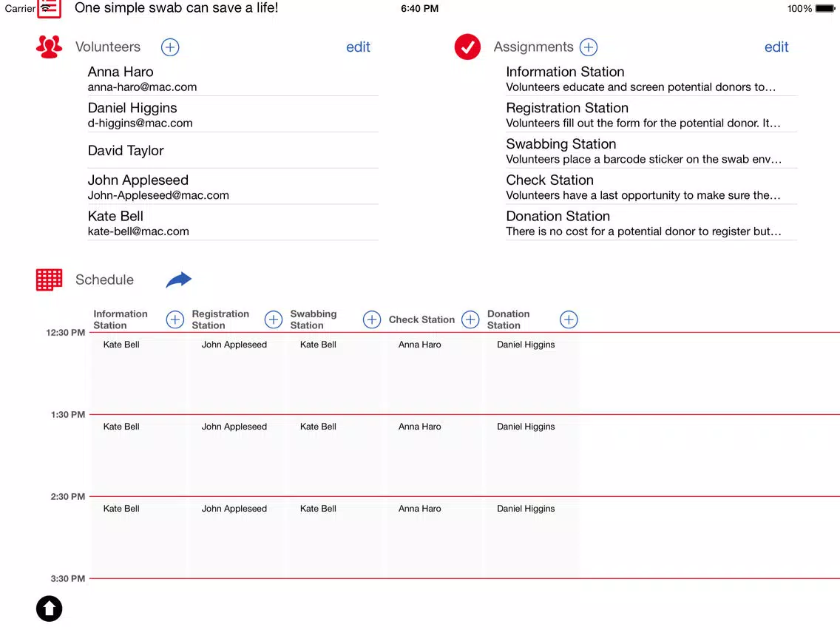Click the red Assignments checkmark icon
The height and width of the screenshot is (630, 840).
tap(467, 47)
